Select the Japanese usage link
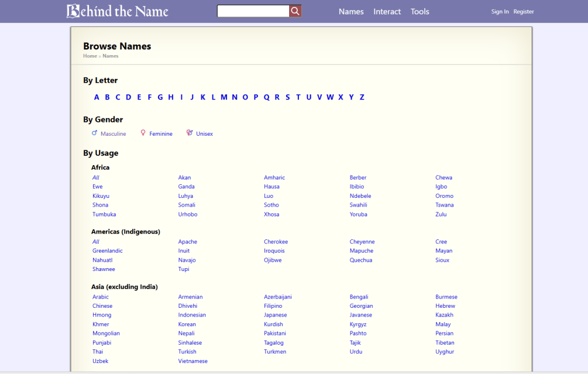 [x=275, y=315]
